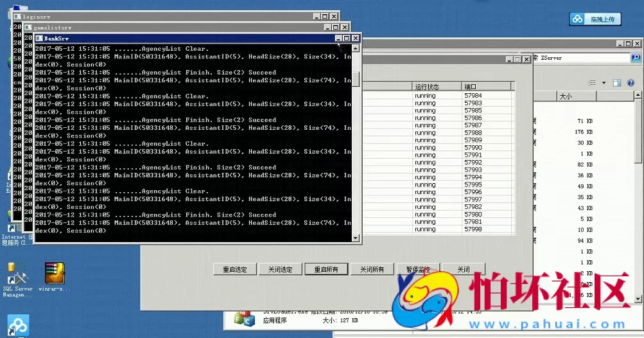Image resolution: width=644 pixels, height=338 pixels.
Task: Click the 关闭选定 button
Action: [x=280, y=269]
